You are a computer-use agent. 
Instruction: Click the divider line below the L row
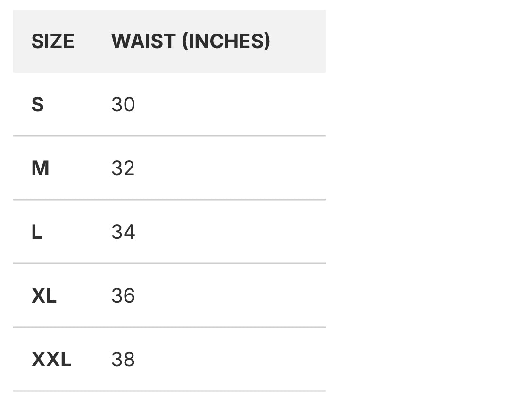pyautogui.click(x=169, y=263)
